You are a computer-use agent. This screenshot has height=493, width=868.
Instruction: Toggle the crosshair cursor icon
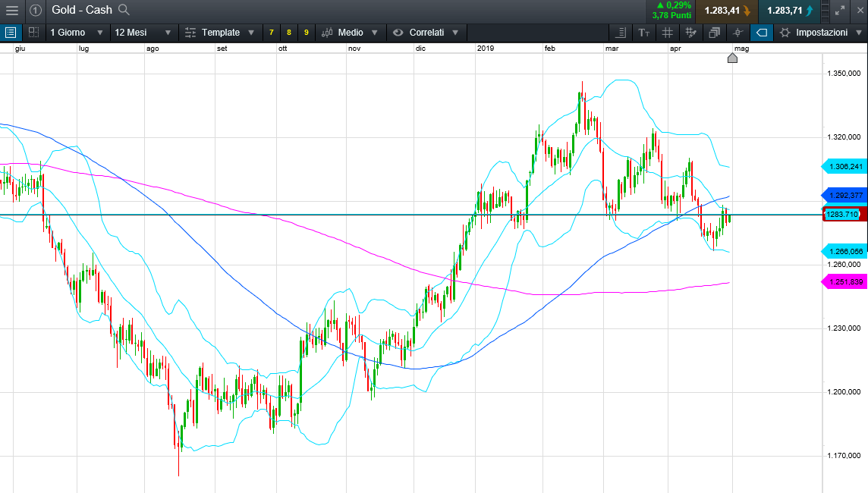737,33
